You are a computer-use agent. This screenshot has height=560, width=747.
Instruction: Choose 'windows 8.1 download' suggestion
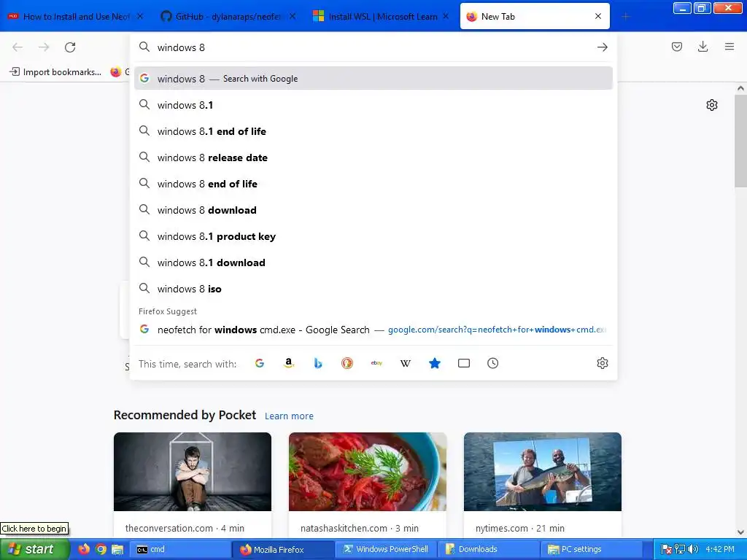tap(373, 262)
